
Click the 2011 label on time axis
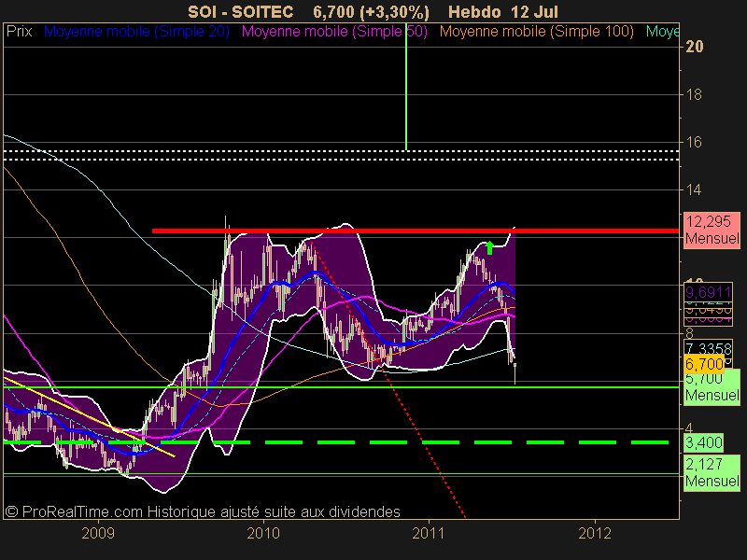429,533
